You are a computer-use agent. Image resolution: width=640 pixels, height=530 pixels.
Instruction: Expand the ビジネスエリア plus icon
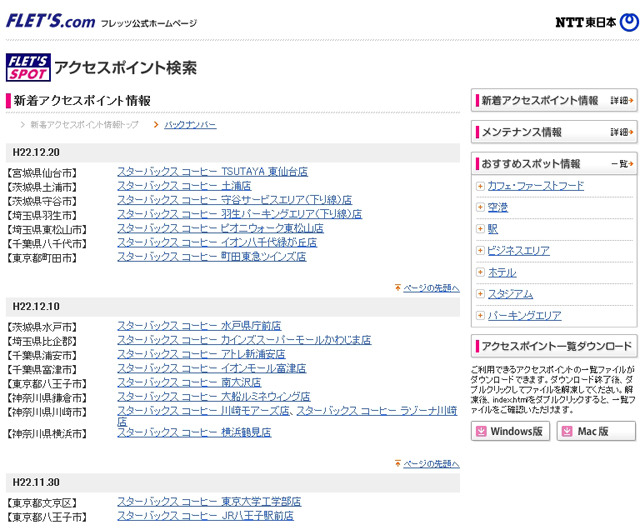point(480,250)
